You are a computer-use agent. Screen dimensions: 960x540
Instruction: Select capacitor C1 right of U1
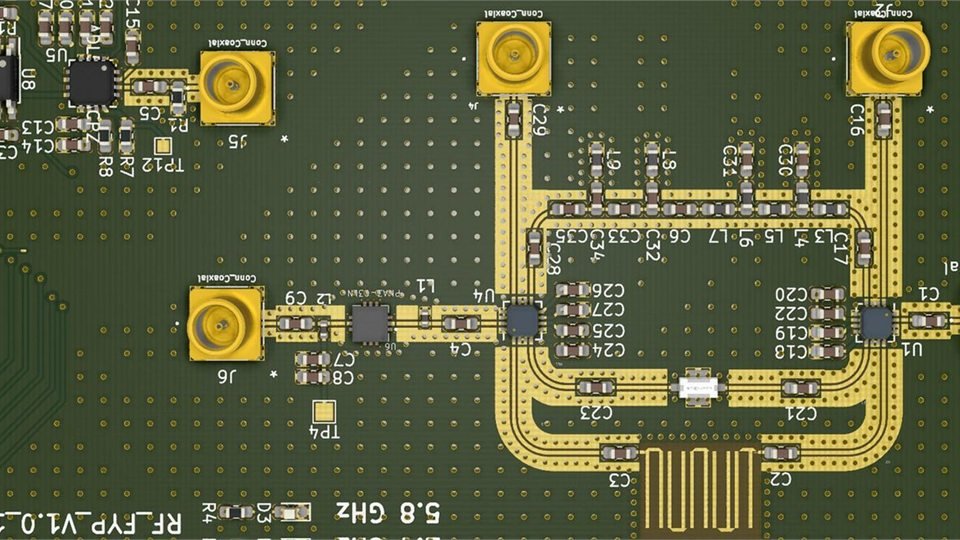(x=929, y=321)
